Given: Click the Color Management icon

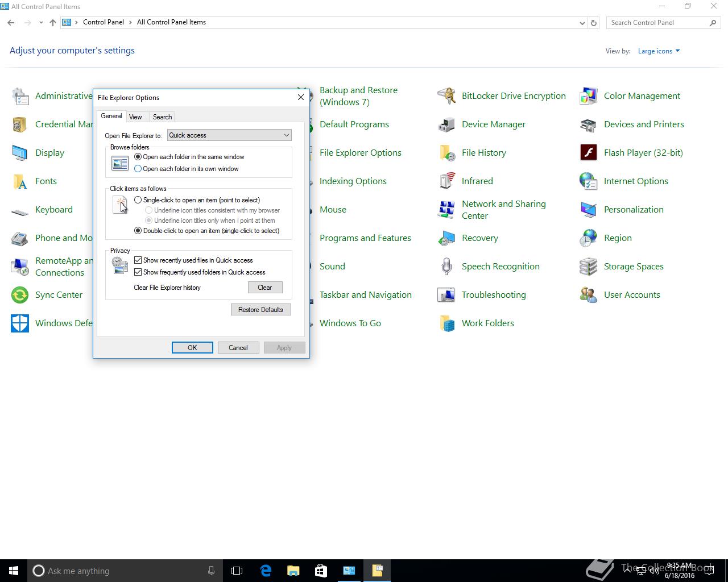Looking at the screenshot, I should click(x=589, y=96).
